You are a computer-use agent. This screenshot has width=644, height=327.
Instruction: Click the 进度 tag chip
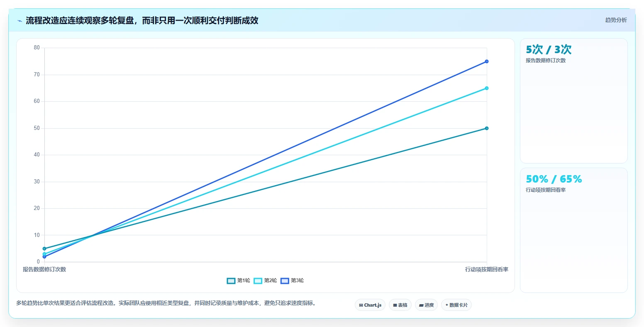(x=426, y=305)
